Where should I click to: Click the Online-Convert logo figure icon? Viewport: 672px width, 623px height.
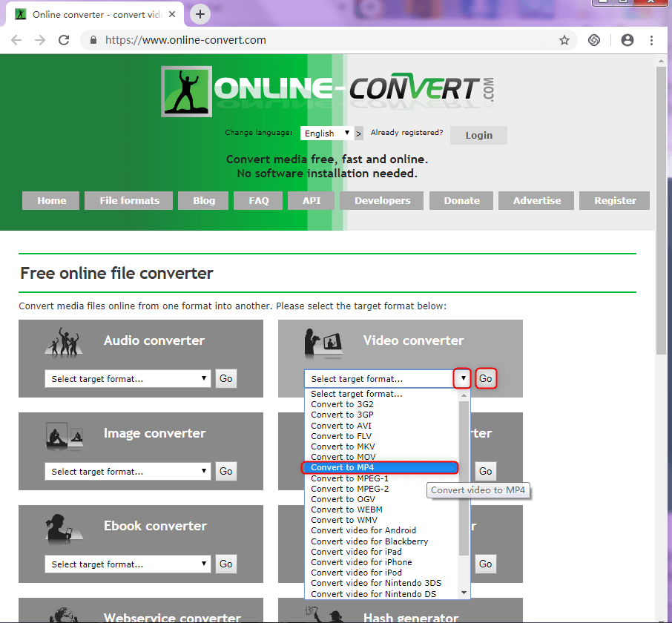click(x=186, y=91)
